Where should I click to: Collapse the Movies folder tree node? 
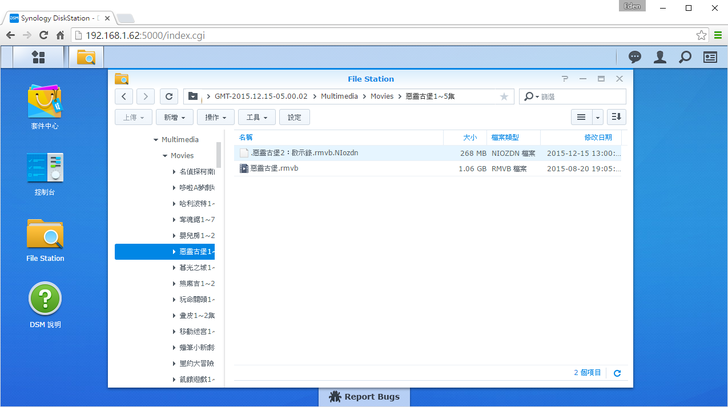(x=164, y=156)
